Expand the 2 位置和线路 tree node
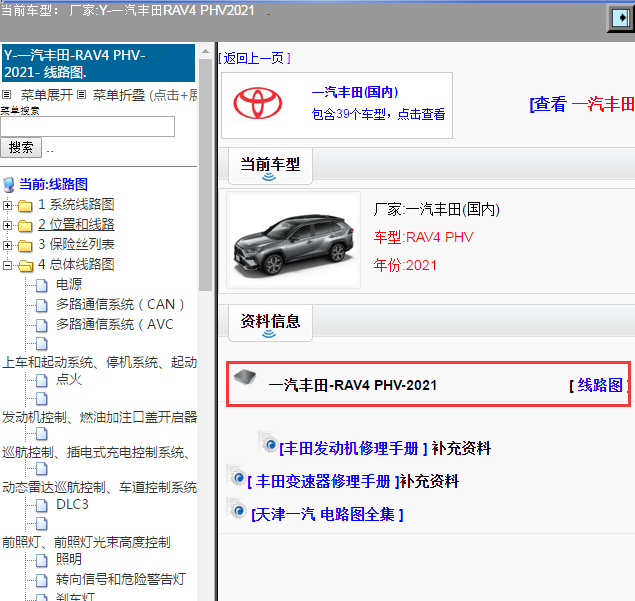Viewport: 635px width, 601px height. pyautogui.click(x=7, y=225)
